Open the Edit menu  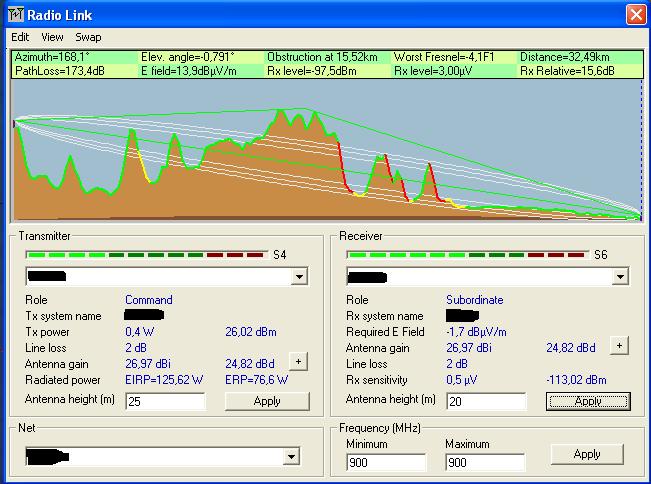(x=20, y=37)
